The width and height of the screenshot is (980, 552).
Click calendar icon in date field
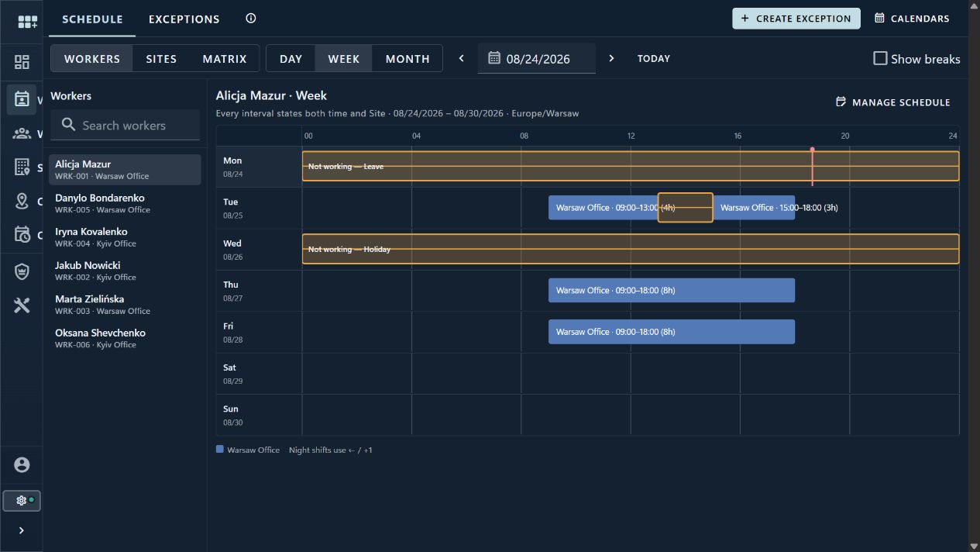point(494,58)
